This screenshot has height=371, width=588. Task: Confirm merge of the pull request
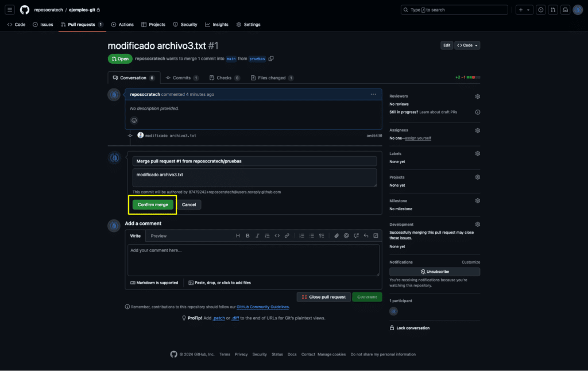(153, 205)
